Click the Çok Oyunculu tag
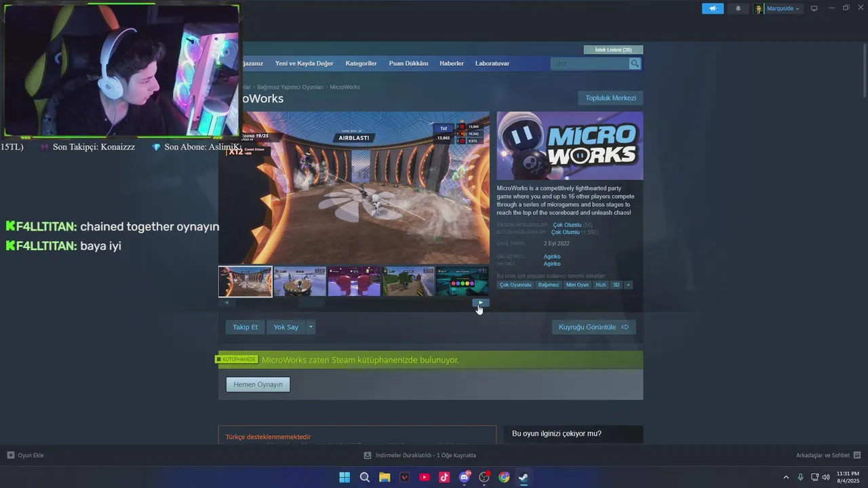 coord(515,285)
